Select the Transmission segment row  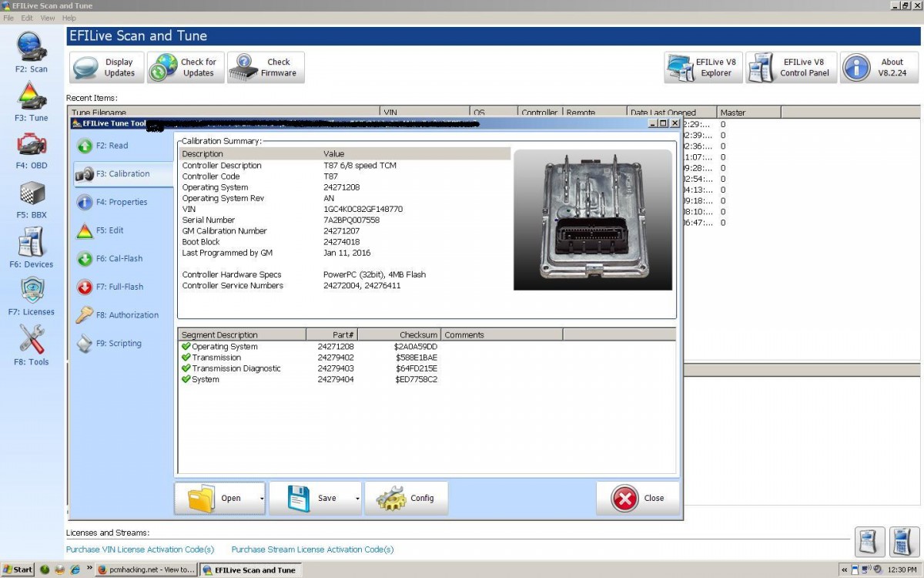[x=427, y=358]
